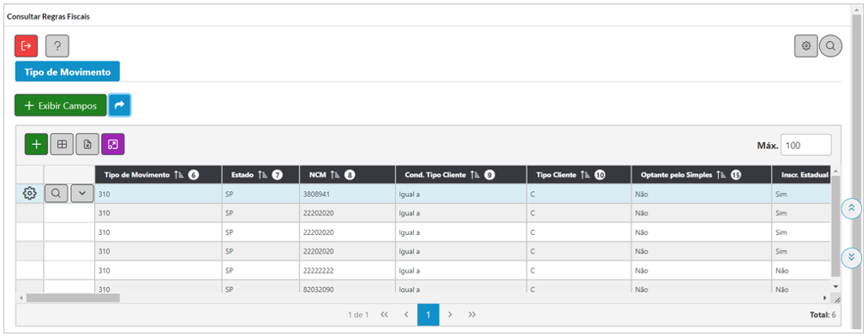Image resolution: width=868 pixels, height=336 pixels.
Task: Click the double chevron up circle
Action: (x=852, y=208)
